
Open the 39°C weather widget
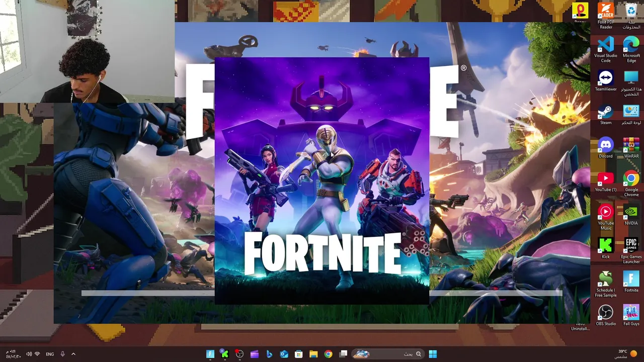pyautogui.click(x=626, y=354)
